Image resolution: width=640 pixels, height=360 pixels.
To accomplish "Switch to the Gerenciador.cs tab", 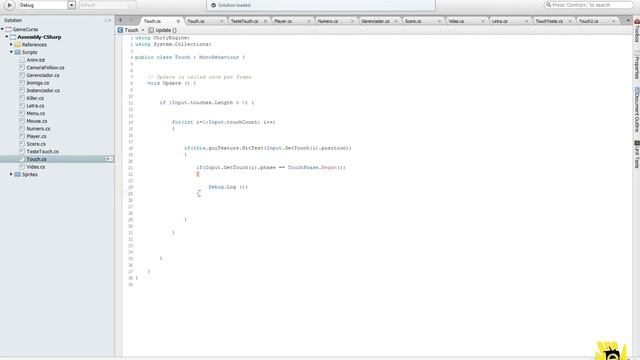I will point(375,21).
